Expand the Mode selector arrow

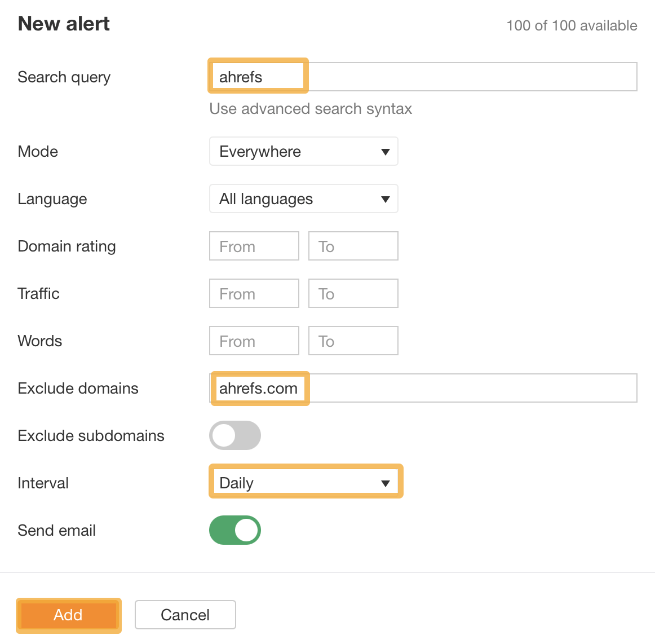[x=386, y=151]
